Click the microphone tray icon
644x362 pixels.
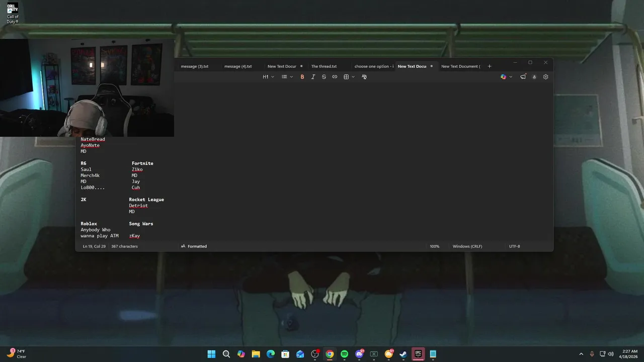[592, 354]
